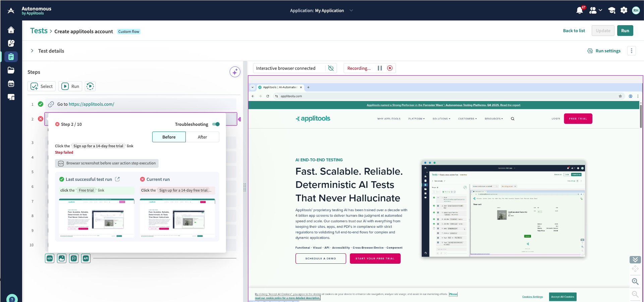644x302 pixels.
Task: Zoom in on the browser preview
Action: pyautogui.click(x=635, y=282)
